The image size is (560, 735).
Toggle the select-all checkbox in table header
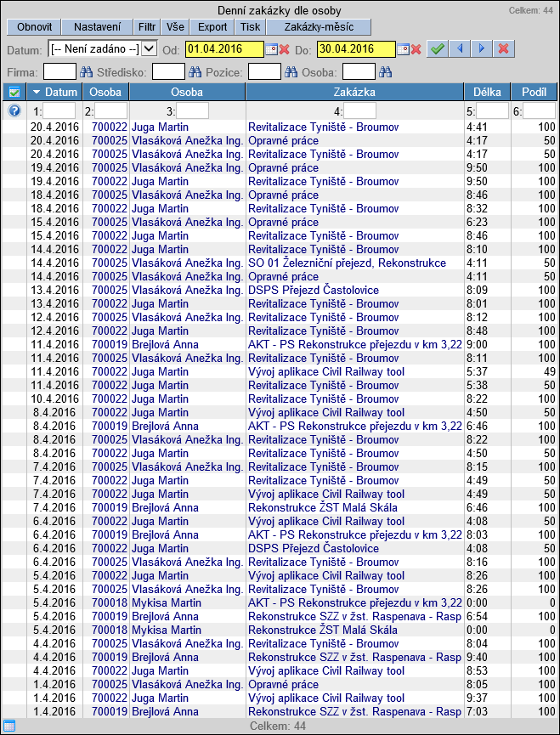click(x=14, y=92)
